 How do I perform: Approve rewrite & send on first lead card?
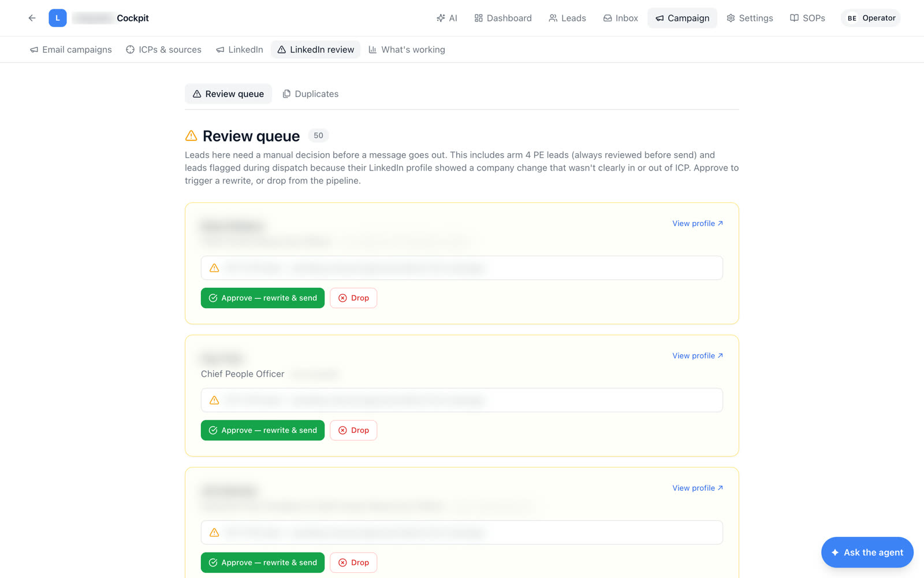tap(263, 298)
